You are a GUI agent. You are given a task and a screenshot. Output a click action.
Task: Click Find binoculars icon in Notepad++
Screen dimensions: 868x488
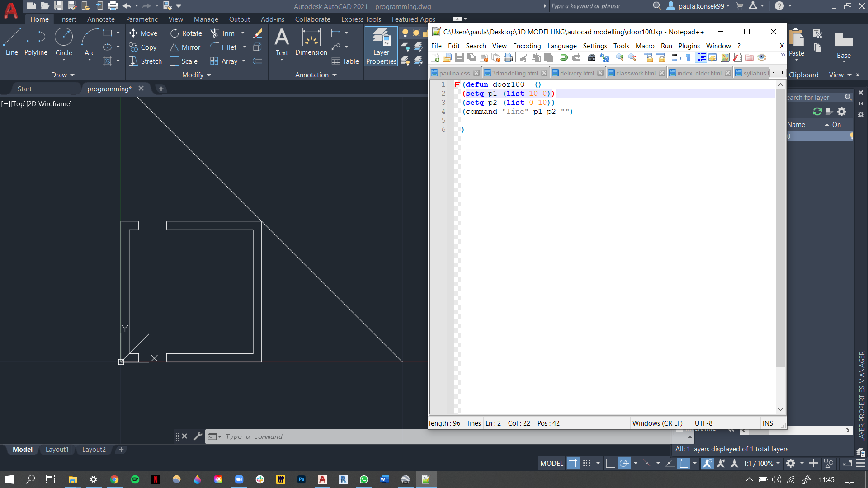592,58
